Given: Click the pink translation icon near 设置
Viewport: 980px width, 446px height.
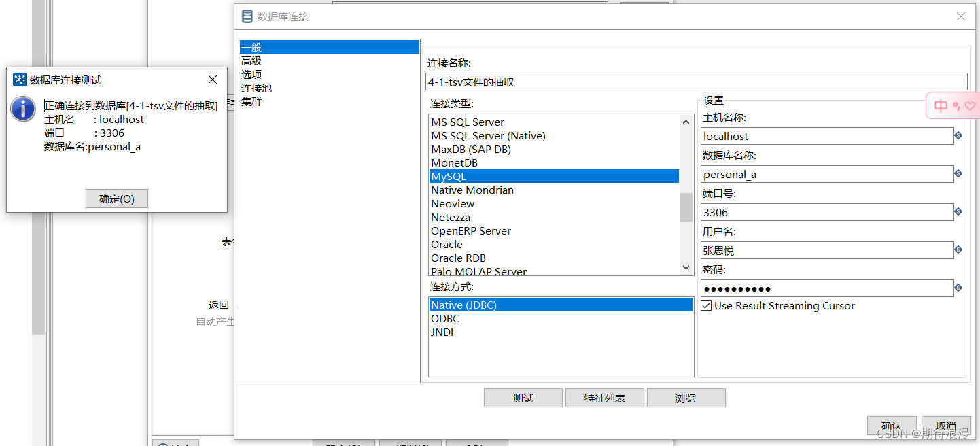Looking at the screenshot, I should tap(951, 105).
